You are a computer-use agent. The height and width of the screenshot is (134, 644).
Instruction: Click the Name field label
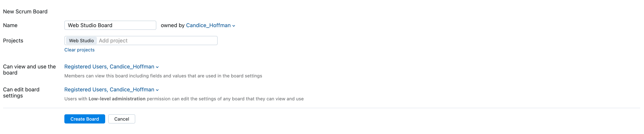[10, 25]
